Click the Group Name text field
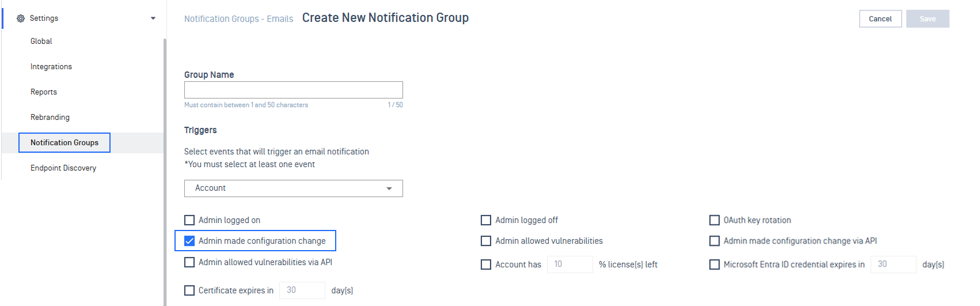 [293, 90]
